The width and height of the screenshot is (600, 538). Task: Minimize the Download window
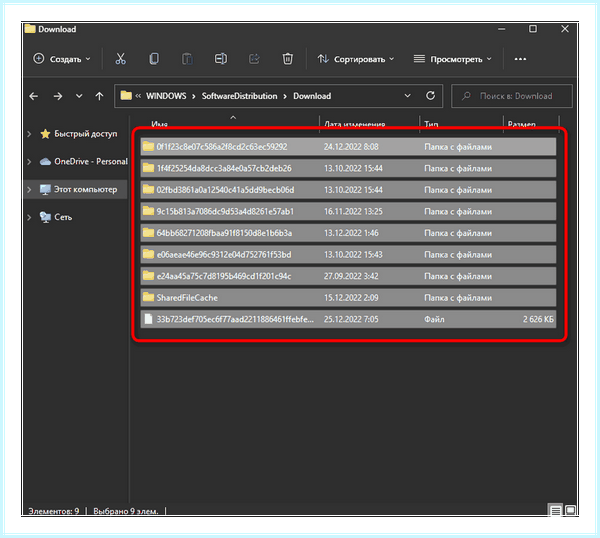(x=502, y=29)
